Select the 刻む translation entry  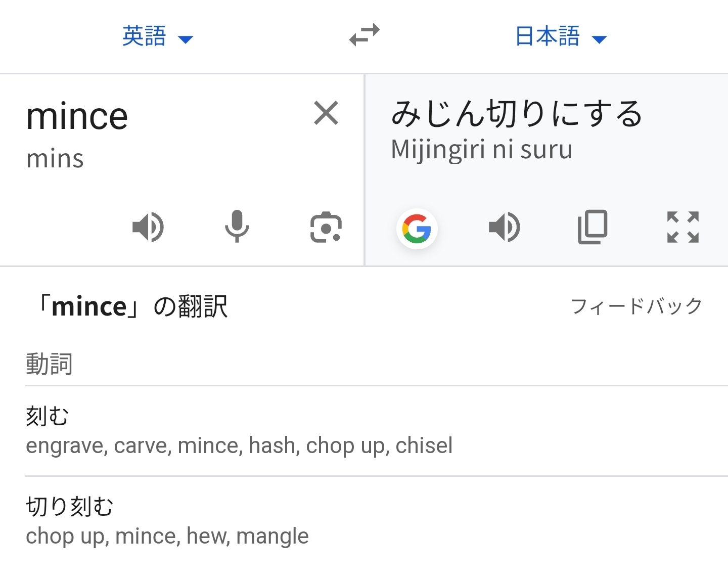[x=48, y=416]
